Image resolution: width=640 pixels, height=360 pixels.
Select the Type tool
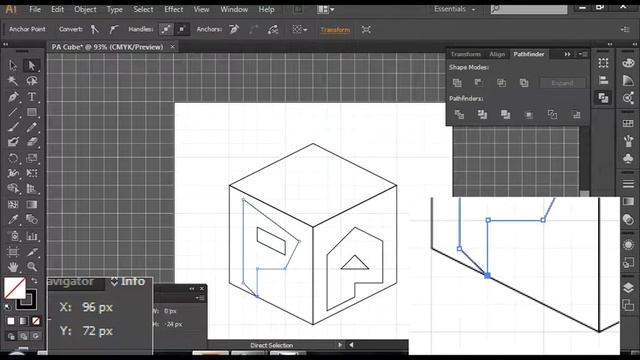click(31, 97)
